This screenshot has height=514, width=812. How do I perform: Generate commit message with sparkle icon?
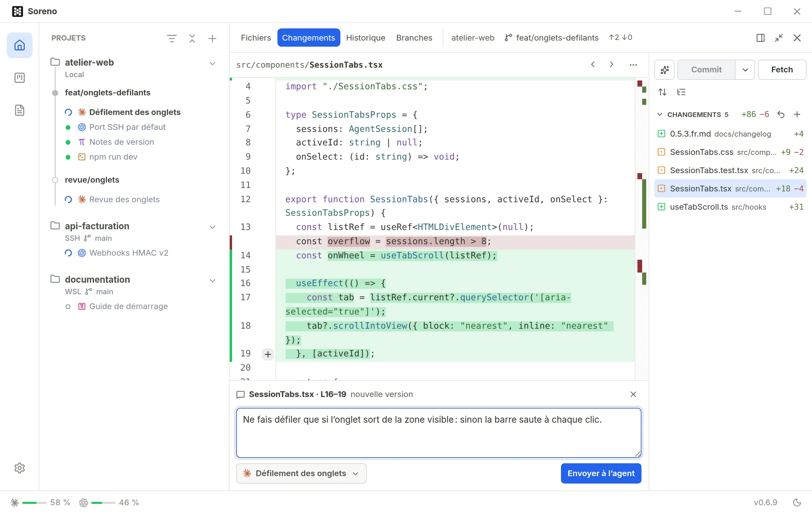[664, 70]
